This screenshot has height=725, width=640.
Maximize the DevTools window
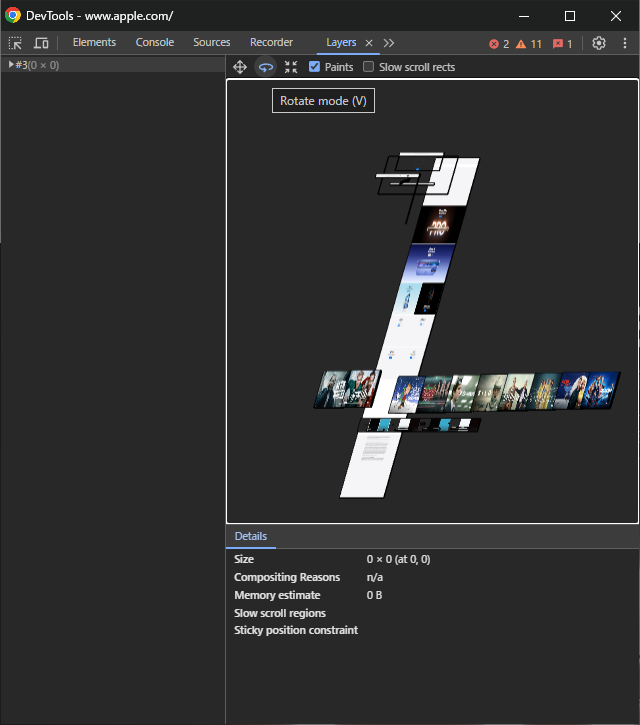[x=570, y=16]
